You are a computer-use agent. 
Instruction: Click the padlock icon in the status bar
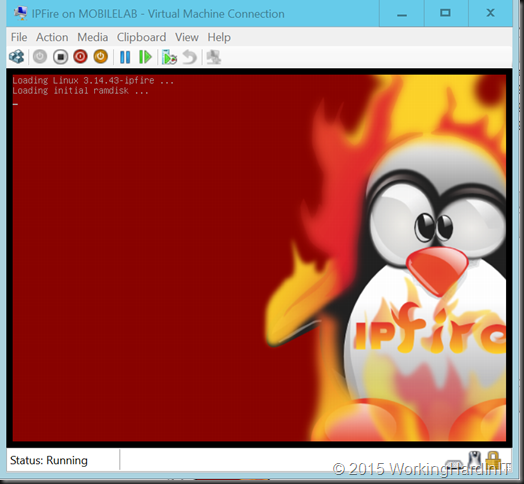click(494, 460)
